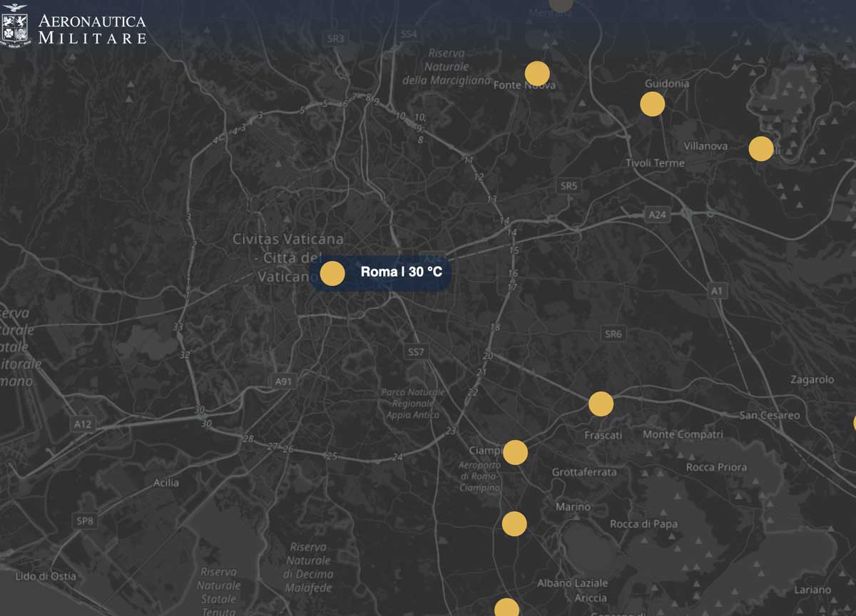Click the Parco Naturale Regionale Appia Antica label
This screenshot has height=616, width=856.
[412, 404]
